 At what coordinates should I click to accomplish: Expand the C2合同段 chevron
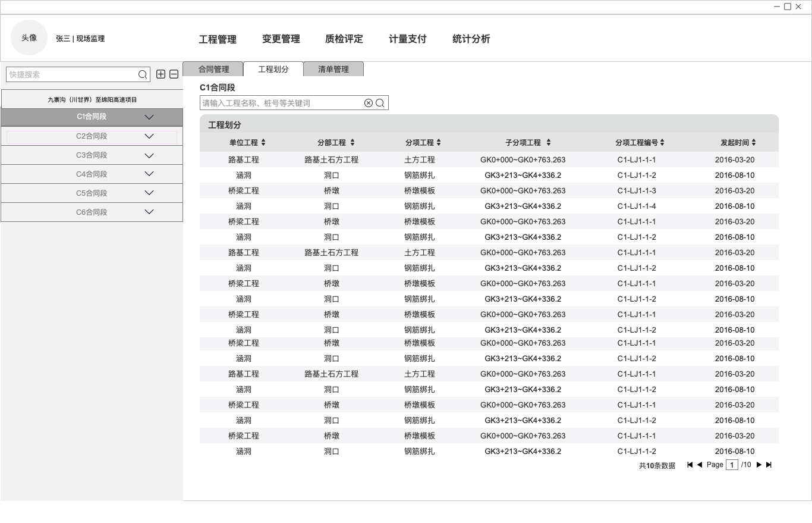coord(149,136)
